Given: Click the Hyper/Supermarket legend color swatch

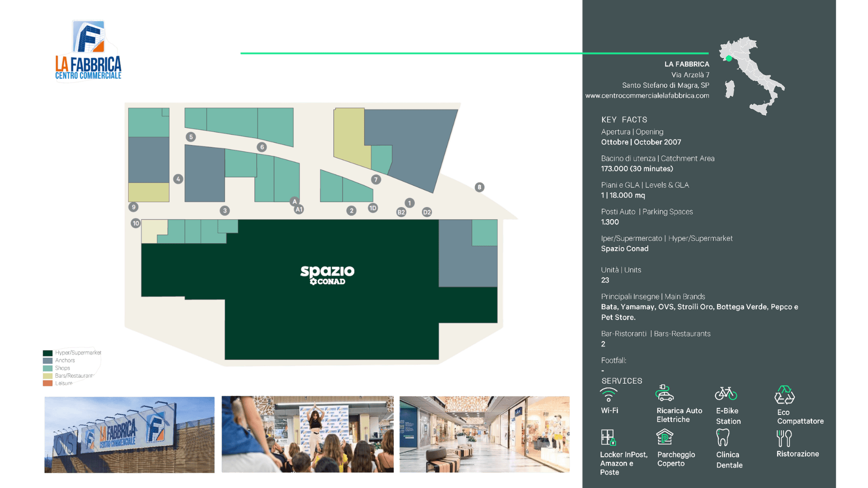Looking at the screenshot, I should tap(47, 353).
